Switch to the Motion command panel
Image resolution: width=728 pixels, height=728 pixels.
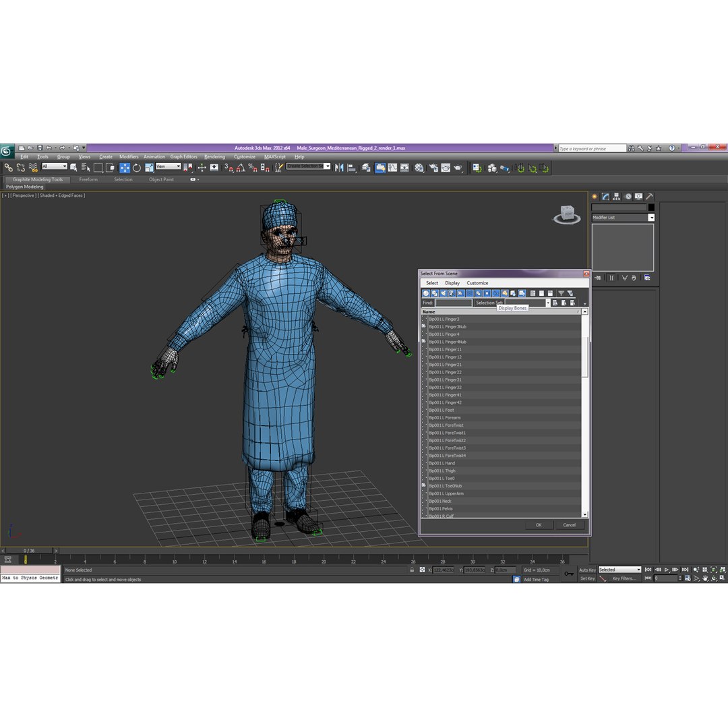point(628,196)
